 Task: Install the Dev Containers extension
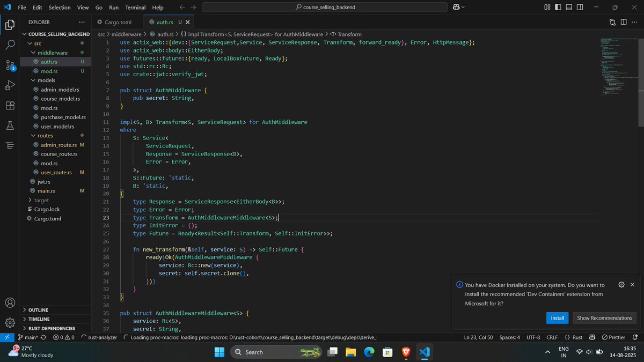coord(558,318)
